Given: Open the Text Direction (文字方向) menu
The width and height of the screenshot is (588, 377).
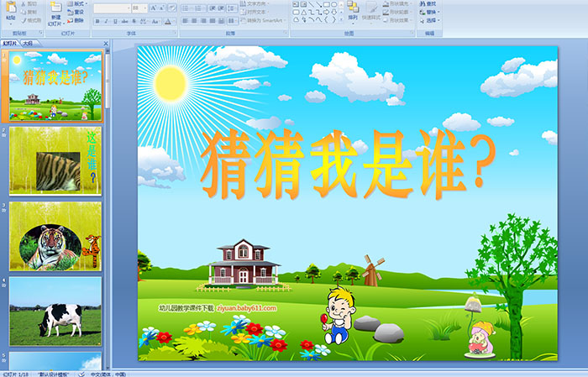Looking at the screenshot, I should tap(255, 3).
